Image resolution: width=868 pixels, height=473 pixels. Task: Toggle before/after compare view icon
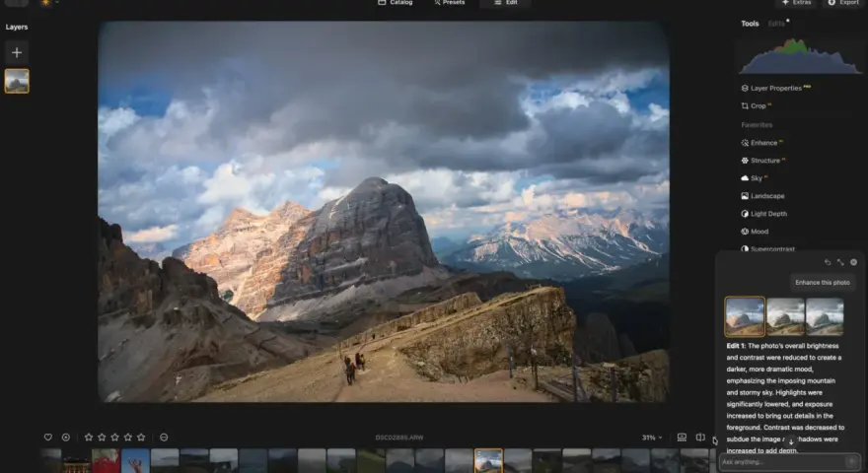tap(700, 438)
